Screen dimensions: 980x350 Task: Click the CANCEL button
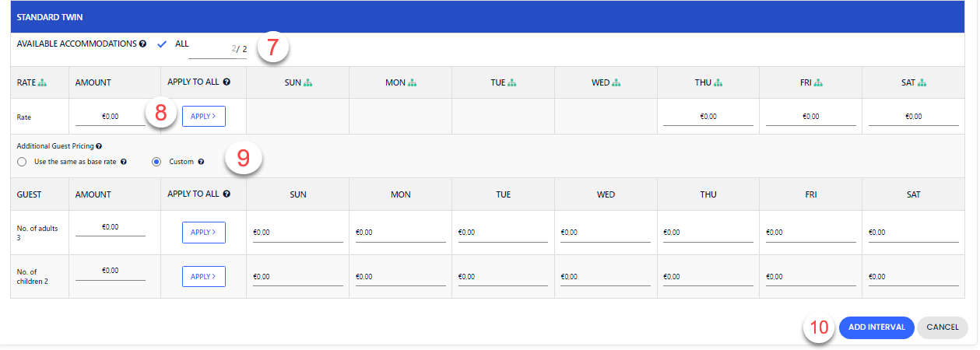click(x=943, y=327)
